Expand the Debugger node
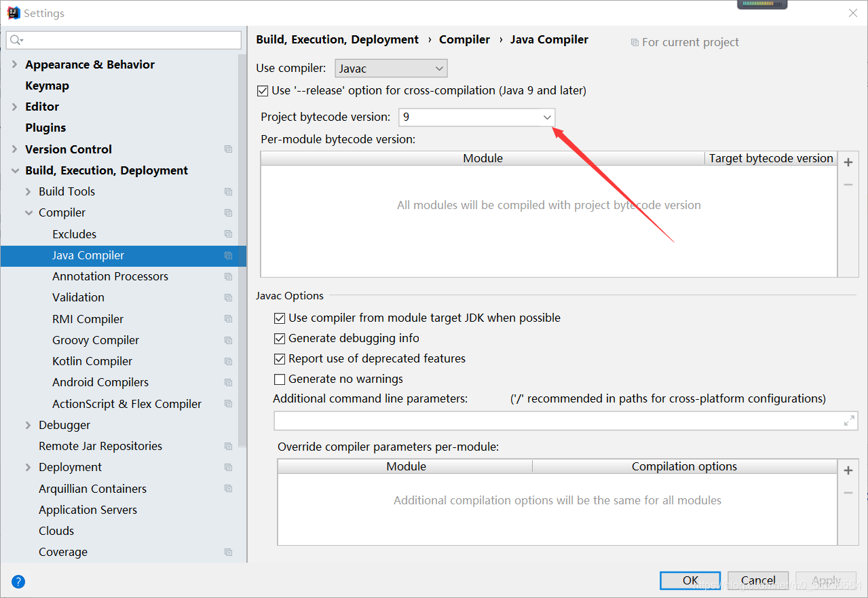Screen dimensions: 868x598 tap(29, 425)
